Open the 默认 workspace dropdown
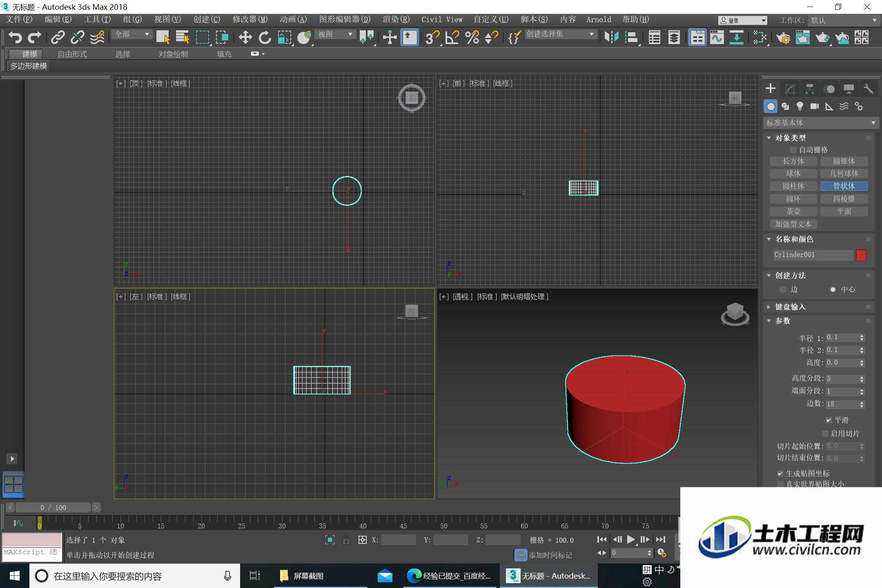 click(x=844, y=20)
